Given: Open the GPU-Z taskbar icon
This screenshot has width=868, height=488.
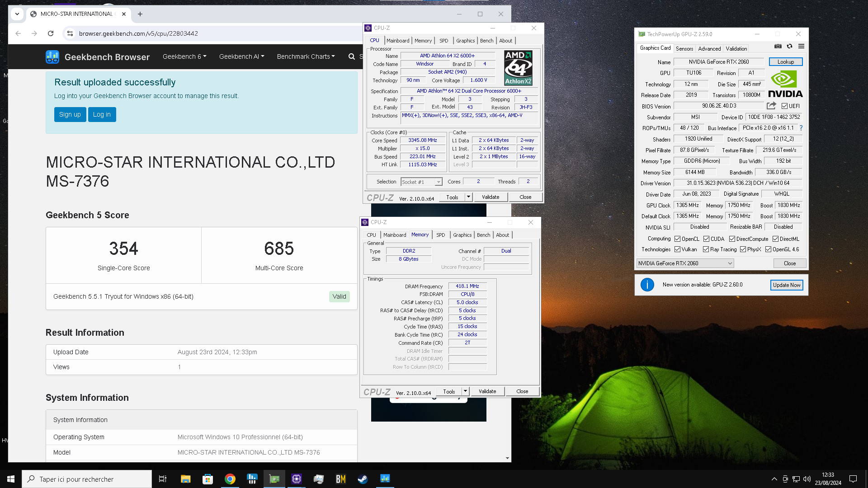Looking at the screenshot, I should (x=274, y=479).
